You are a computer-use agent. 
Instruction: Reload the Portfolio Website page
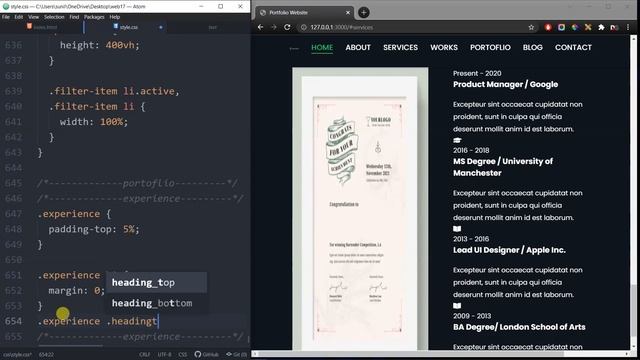287,27
